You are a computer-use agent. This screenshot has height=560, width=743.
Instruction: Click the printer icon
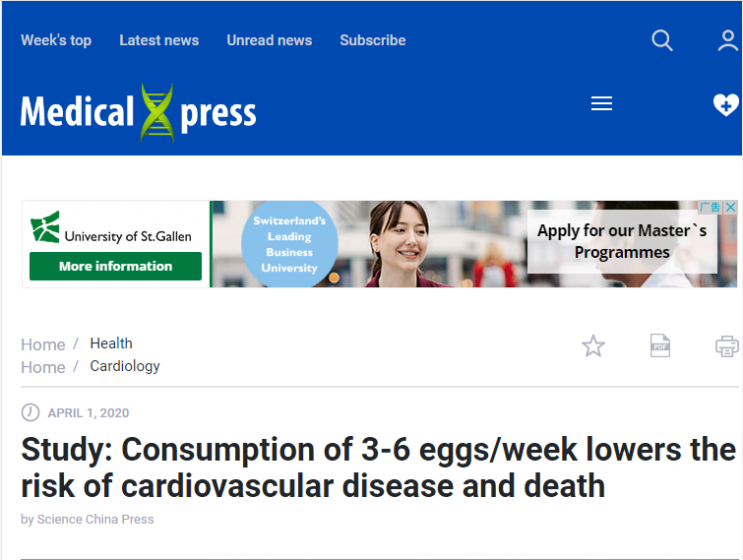[727, 345]
